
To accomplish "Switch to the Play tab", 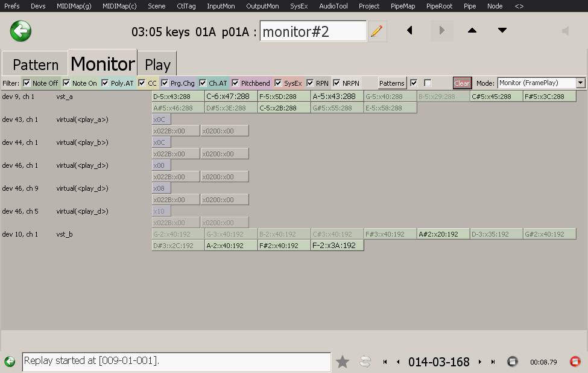I will coord(157,65).
